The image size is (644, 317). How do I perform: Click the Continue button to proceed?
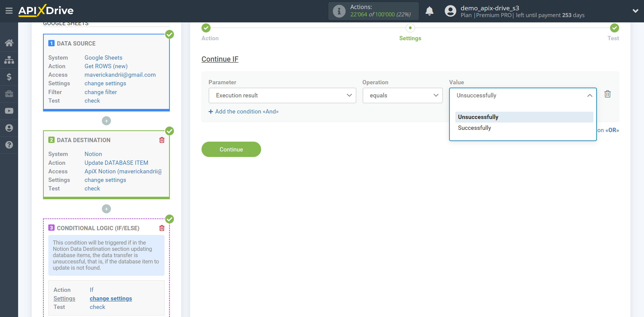(231, 149)
